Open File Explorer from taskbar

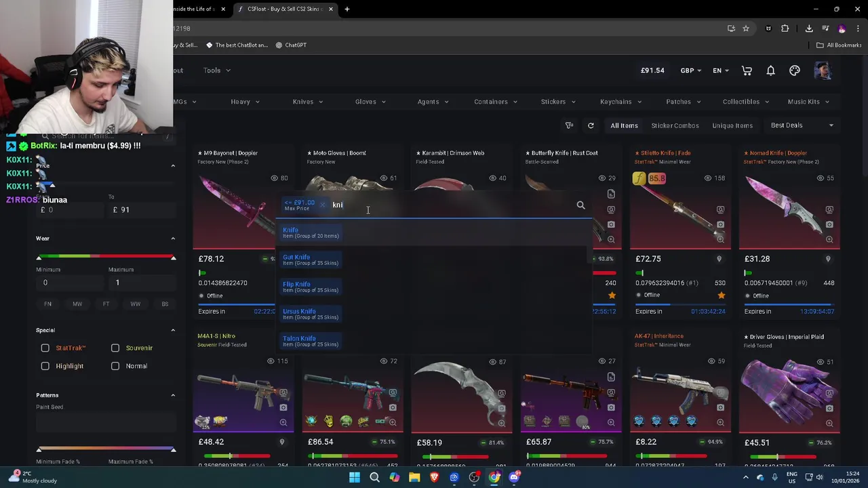[414, 477]
